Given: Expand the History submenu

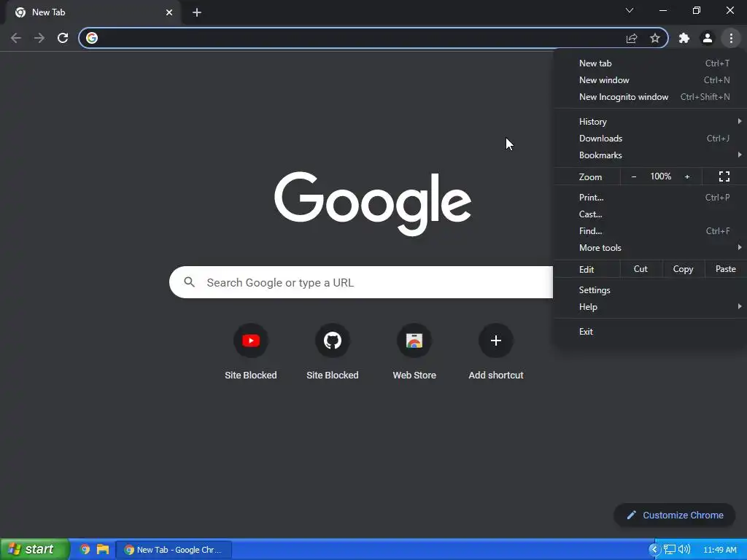Looking at the screenshot, I should click(x=650, y=122).
